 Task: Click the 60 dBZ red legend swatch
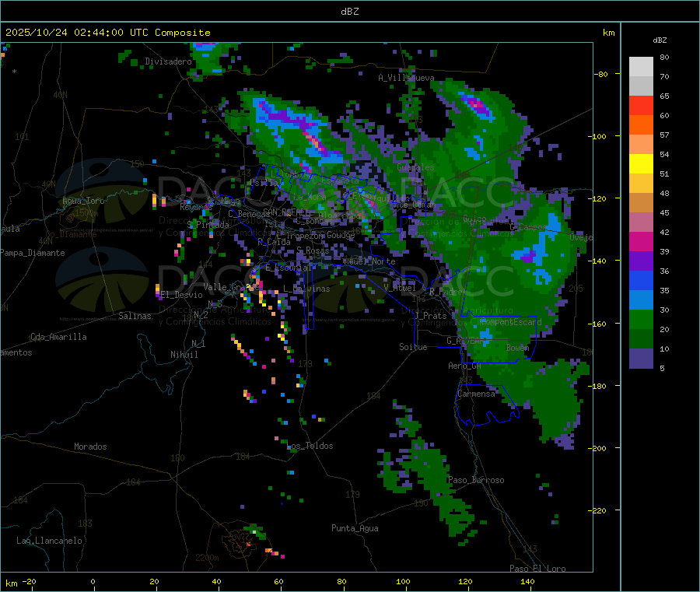pyautogui.click(x=641, y=105)
